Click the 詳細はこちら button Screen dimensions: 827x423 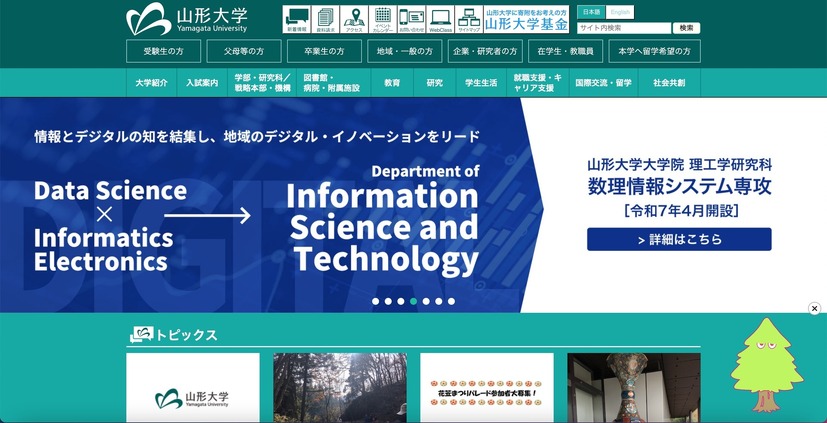(x=679, y=240)
